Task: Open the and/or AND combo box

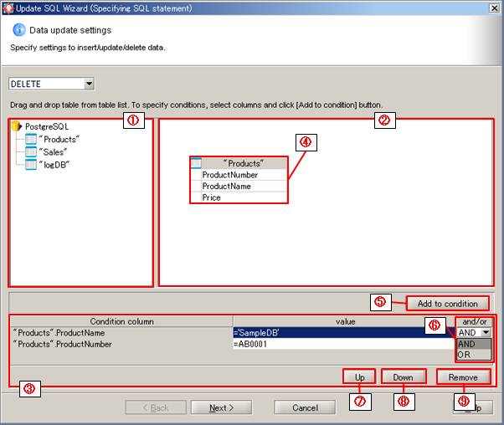Action: (x=483, y=332)
